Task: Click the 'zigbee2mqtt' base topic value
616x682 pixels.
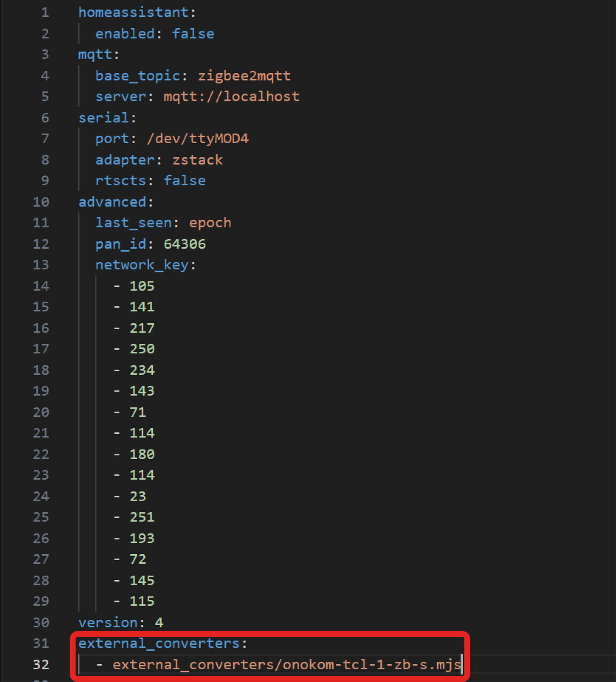Action: coord(244,75)
